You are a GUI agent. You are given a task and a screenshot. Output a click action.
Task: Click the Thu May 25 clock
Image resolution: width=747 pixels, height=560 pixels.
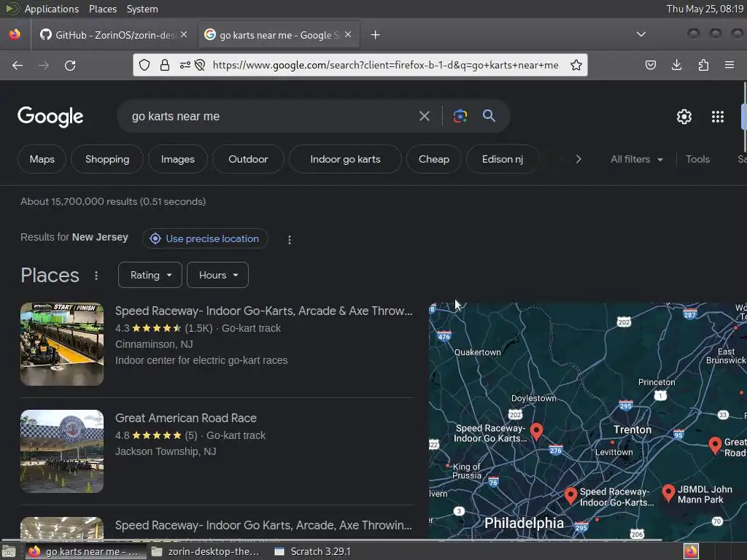(705, 9)
